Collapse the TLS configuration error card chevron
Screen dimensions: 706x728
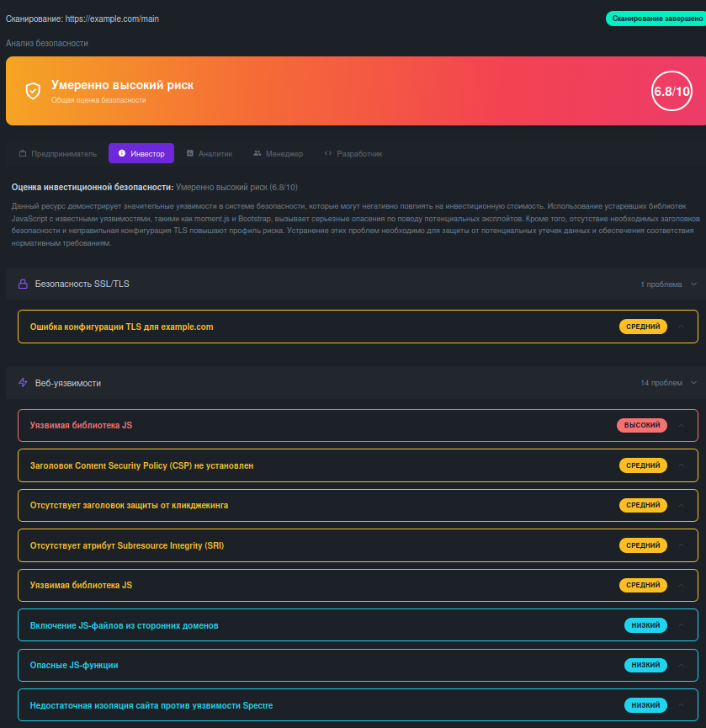click(x=682, y=327)
